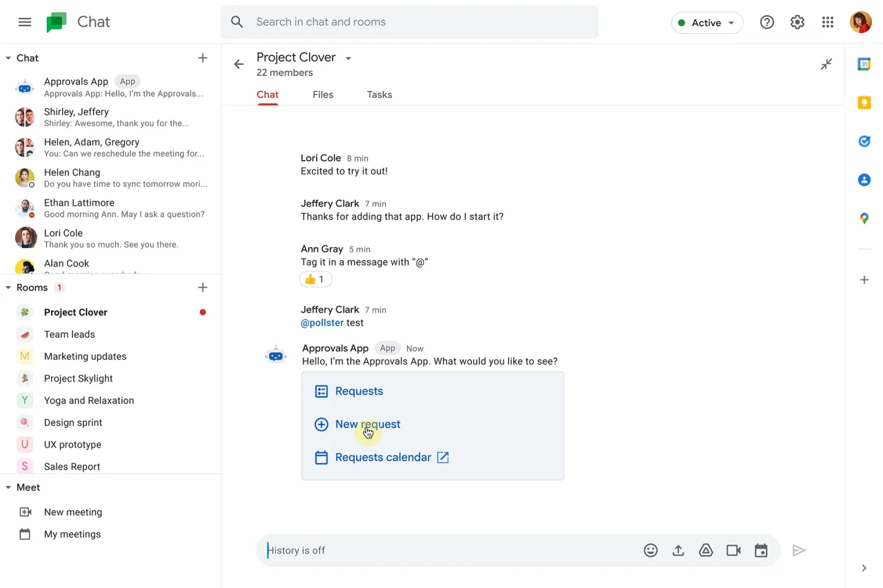The image size is (883, 588).
Task: Click the 22 members text
Action: tap(285, 73)
